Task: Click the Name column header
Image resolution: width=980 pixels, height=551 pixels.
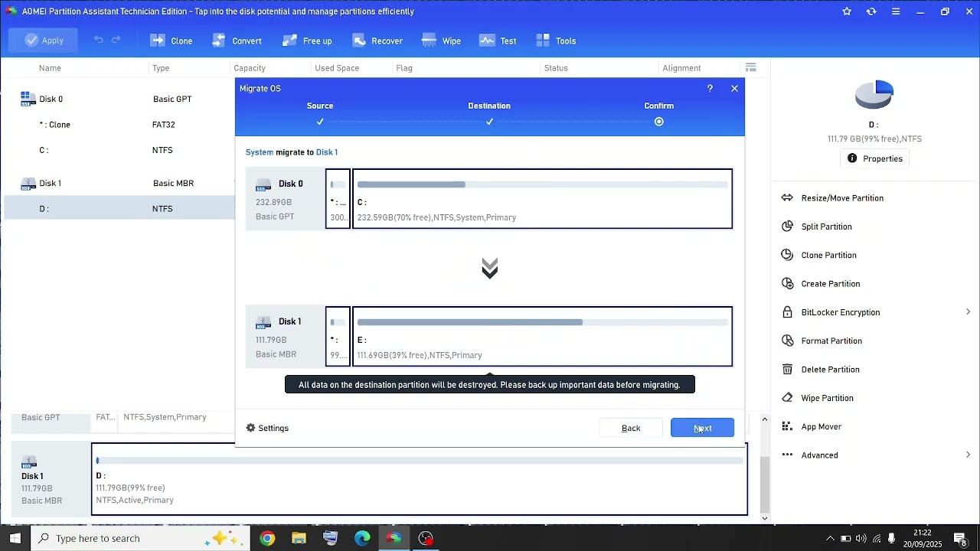Action: click(50, 68)
